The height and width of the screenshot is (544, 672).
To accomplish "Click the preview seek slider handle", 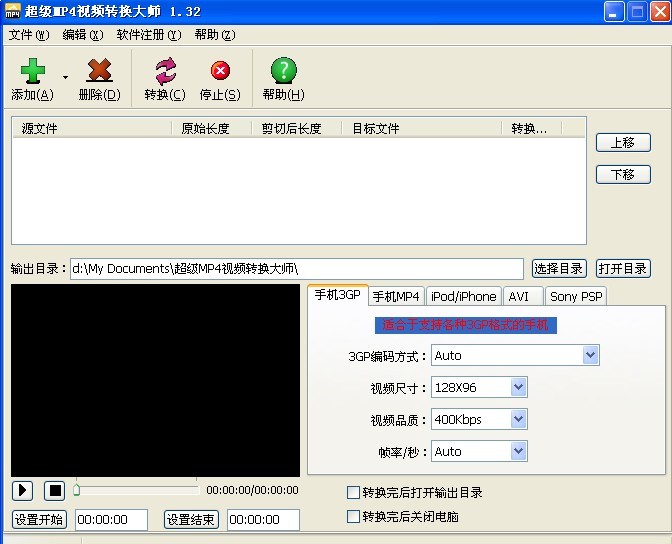I will (x=76, y=490).
